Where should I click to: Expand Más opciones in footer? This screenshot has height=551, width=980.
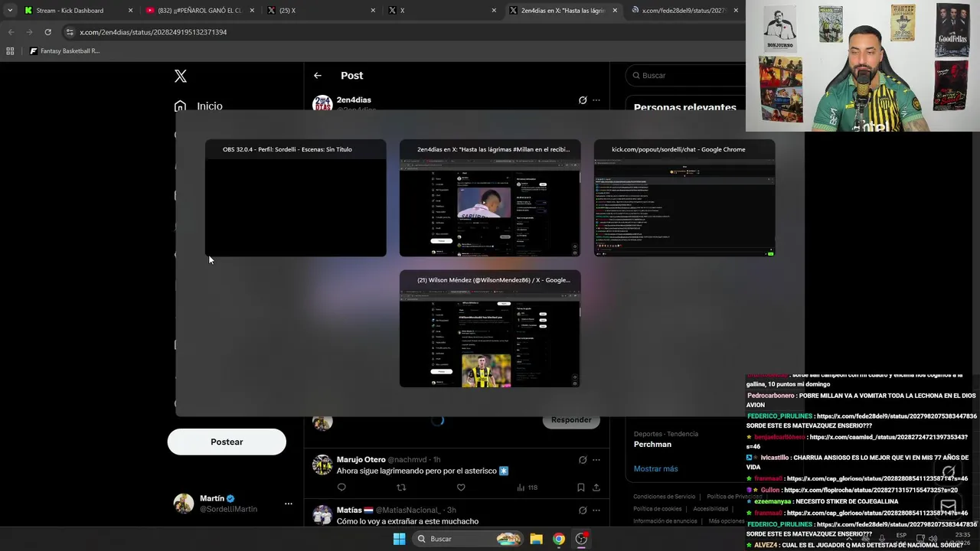pos(727,521)
